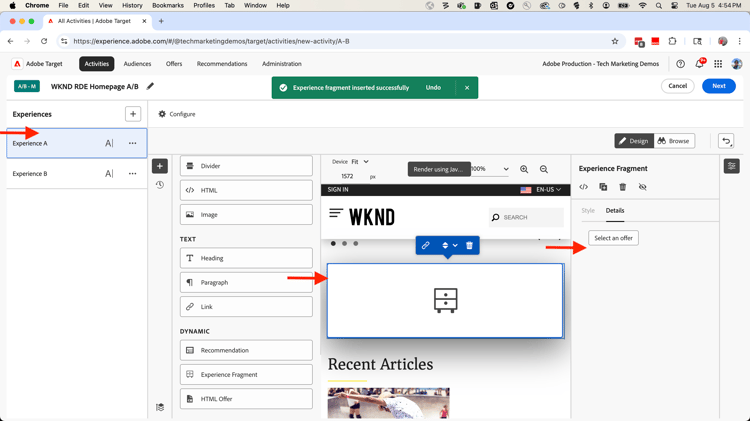Toggle the right settings panel icon
Viewport: 750px width, 421px height.
pyautogui.click(x=731, y=166)
